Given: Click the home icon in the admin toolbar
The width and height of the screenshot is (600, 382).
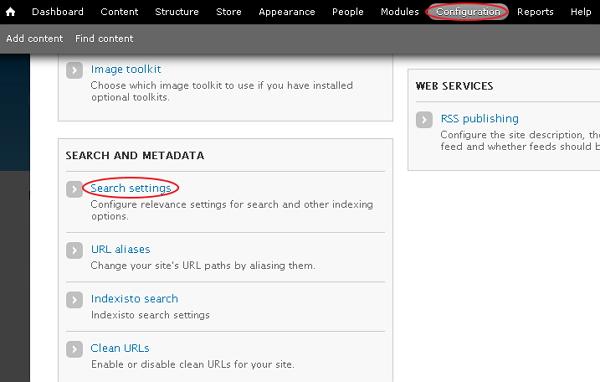Looking at the screenshot, I should tap(11, 12).
